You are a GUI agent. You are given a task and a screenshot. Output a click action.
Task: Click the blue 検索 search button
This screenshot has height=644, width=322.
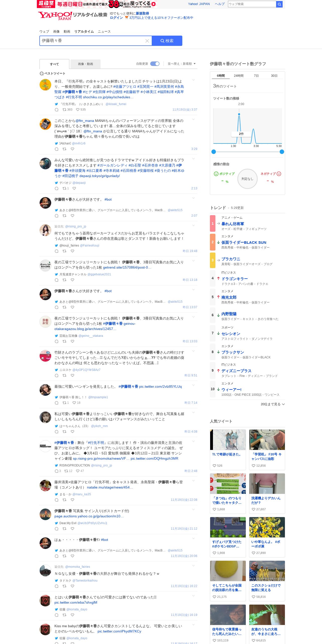pos(167,41)
